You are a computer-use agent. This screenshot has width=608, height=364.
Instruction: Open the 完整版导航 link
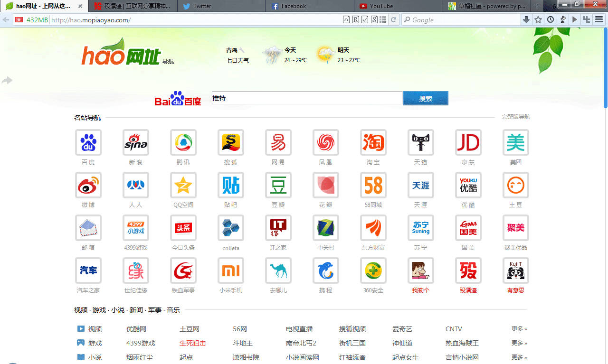(x=516, y=117)
